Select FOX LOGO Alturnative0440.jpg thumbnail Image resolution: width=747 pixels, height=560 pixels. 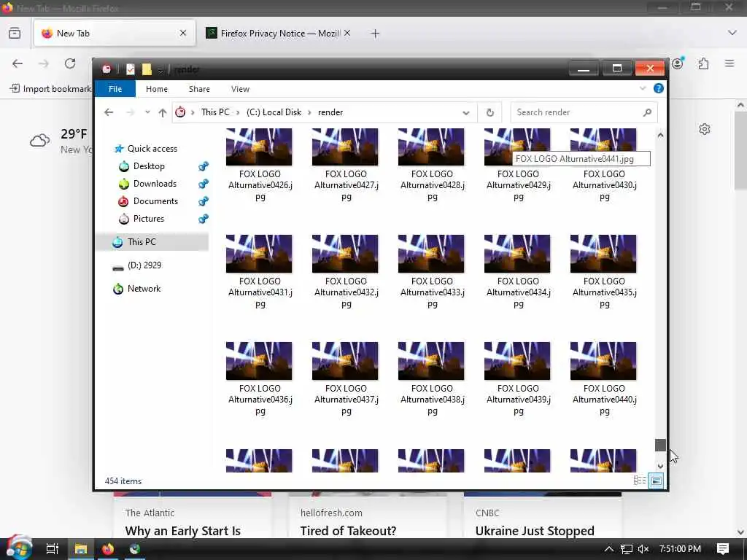coord(603,361)
